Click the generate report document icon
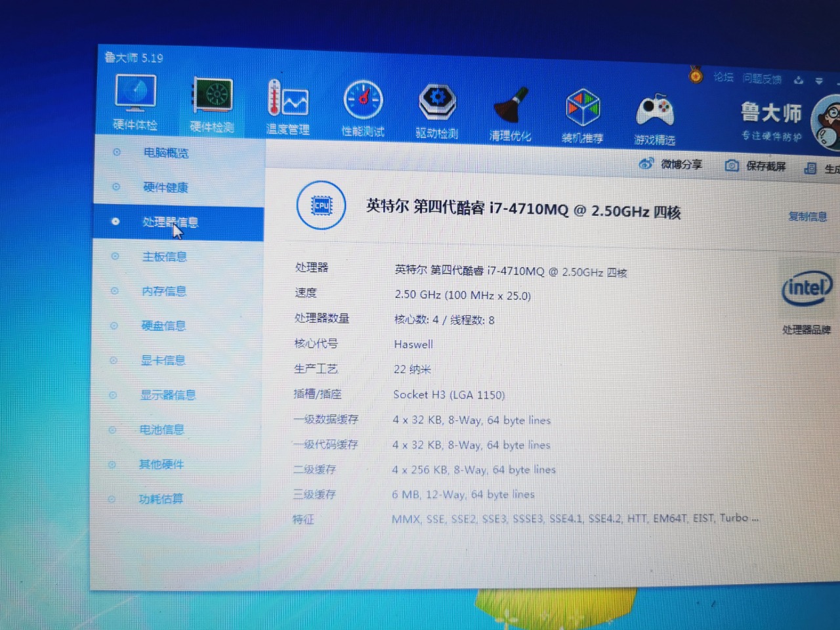This screenshot has width=840, height=630. (x=810, y=168)
